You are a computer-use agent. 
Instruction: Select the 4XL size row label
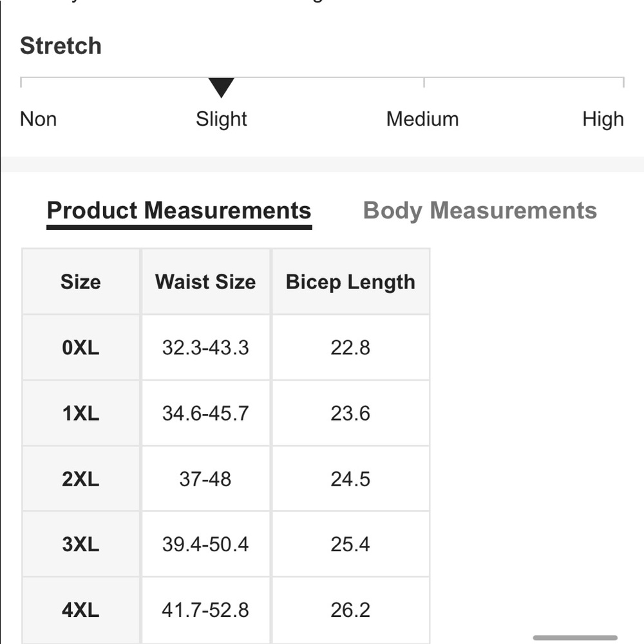click(x=80, y=610)
